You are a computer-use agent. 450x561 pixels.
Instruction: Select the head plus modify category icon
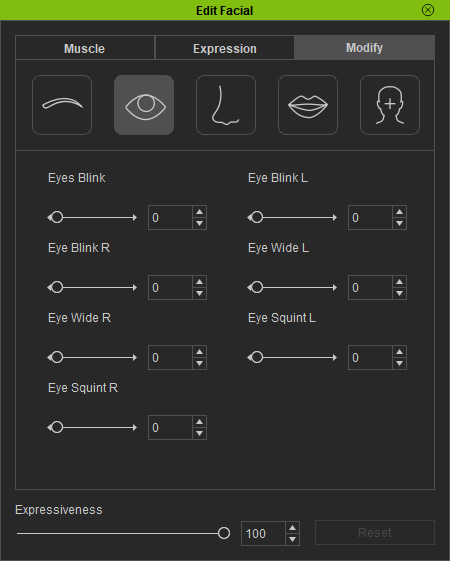pyautogui.click(x=390, y=105)
